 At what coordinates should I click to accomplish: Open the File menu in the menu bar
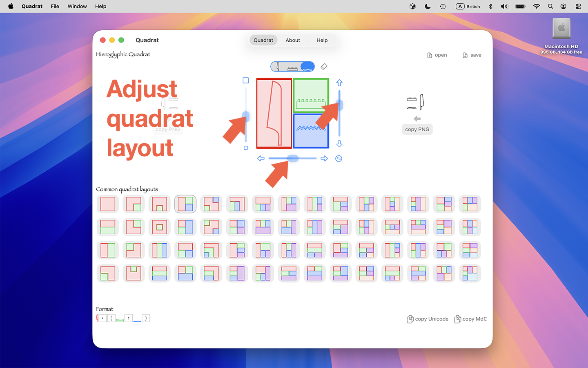[55, 6]
